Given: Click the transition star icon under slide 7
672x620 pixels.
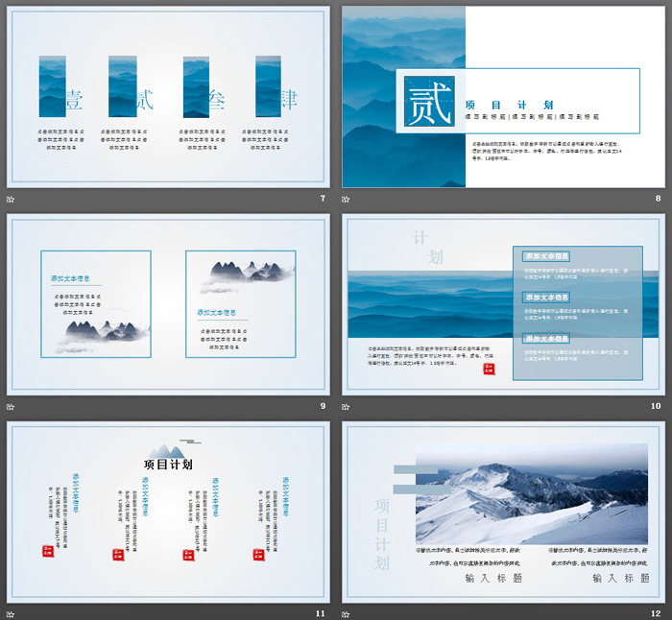Looking at the screenshot, I should (11, 199).
